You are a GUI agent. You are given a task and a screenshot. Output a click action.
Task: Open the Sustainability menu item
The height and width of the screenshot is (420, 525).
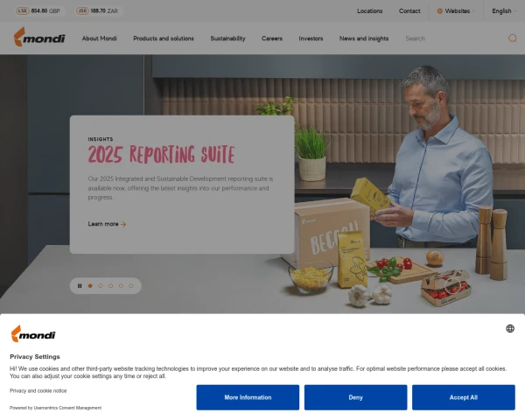click(227, 38)
